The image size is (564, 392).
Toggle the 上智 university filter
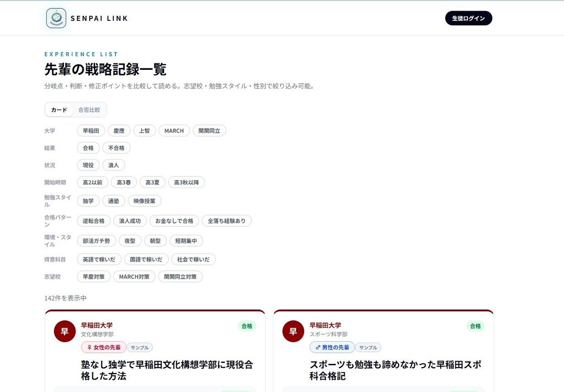coord(145,131)
